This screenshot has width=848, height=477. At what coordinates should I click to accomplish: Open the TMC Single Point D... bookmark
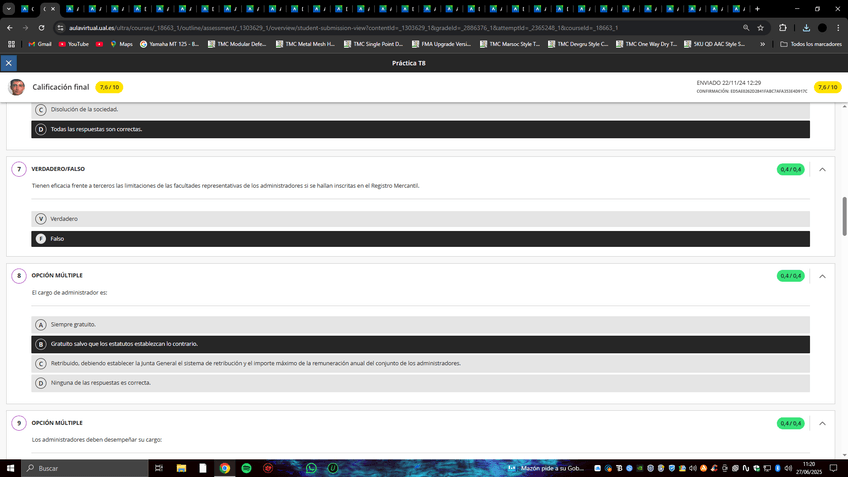pyautogui.click(x=374, y=44)
